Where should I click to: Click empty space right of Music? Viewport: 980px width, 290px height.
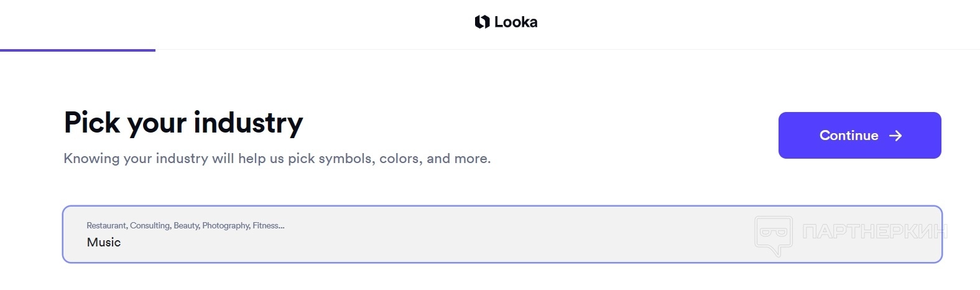(x=435, y=243)
